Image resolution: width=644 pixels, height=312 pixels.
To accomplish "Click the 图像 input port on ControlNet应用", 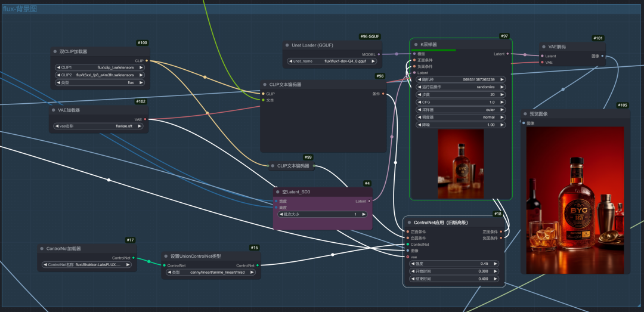I will tap(407, 251).
